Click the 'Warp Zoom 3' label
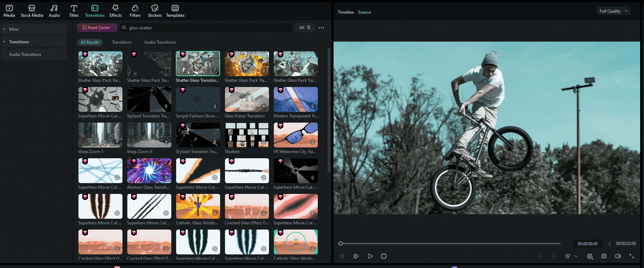Viewport: 644px width, 268px height. pyautogui.click(x=91, y=152)
